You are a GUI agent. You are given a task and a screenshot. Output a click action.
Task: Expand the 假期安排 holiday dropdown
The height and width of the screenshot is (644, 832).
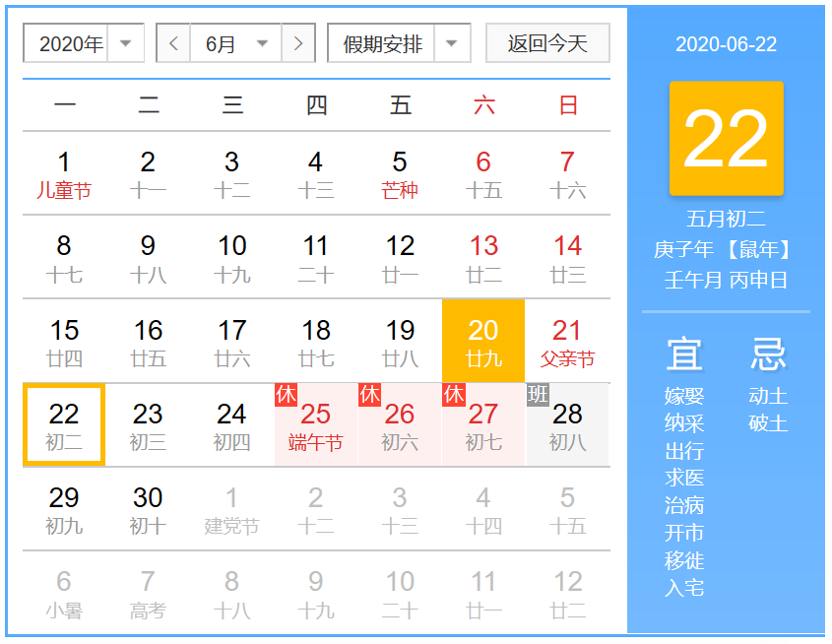[x=399, y=43]
